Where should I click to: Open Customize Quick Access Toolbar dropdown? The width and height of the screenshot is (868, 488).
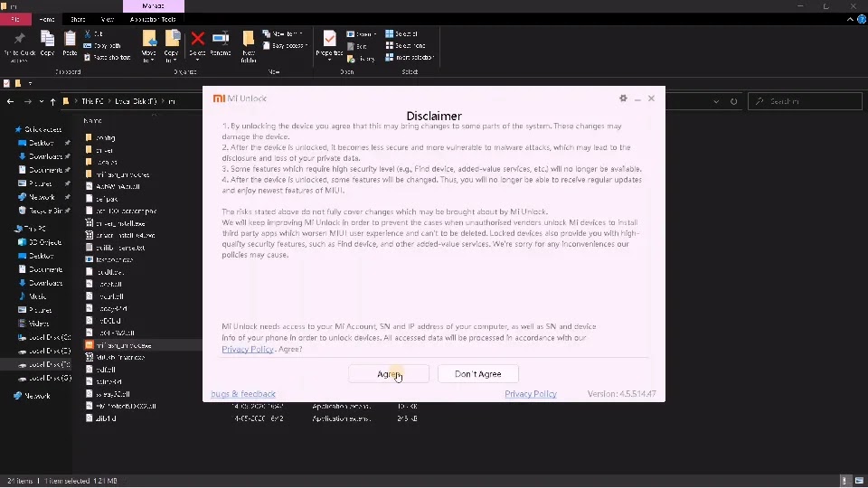[x=30, y=83]
